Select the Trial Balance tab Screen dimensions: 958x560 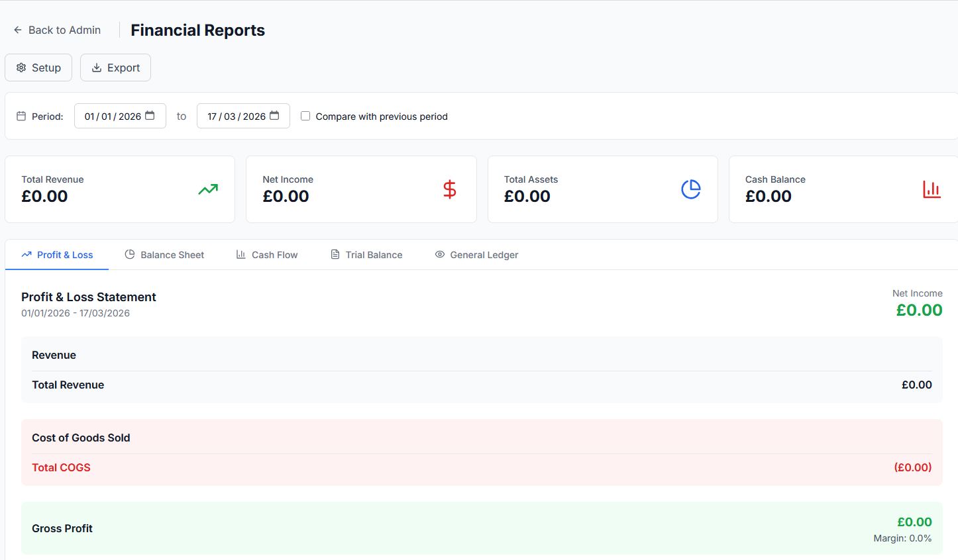366,255
